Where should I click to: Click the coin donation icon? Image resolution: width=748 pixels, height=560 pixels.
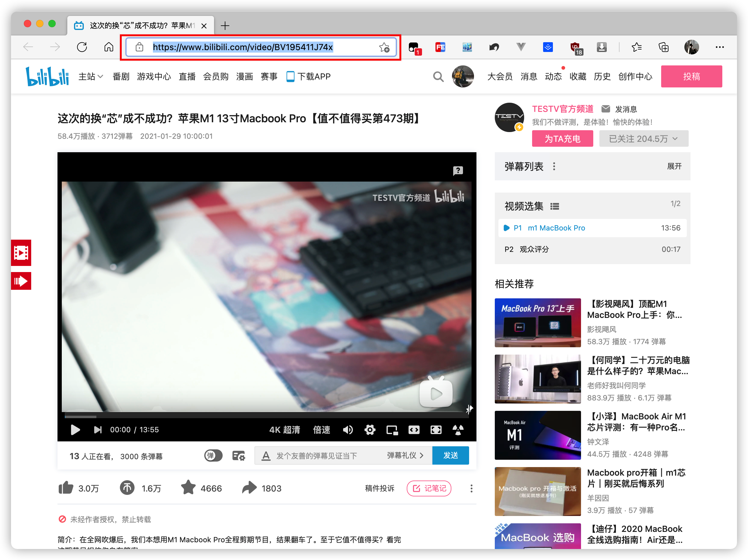click(x=127, y=488)
